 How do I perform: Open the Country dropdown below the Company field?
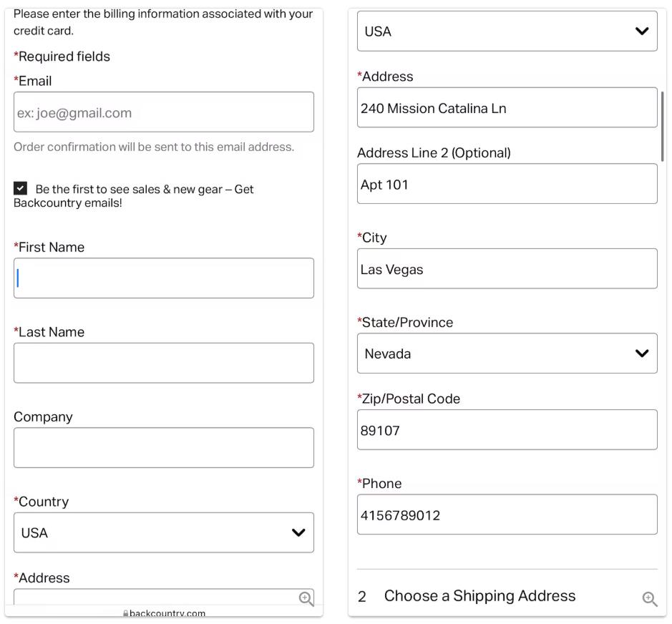[163, 532]
